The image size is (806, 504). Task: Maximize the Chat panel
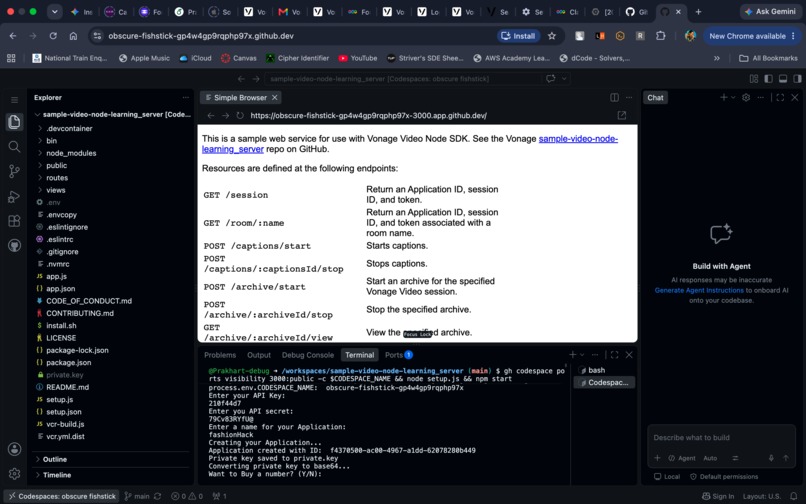click(780, 97)
